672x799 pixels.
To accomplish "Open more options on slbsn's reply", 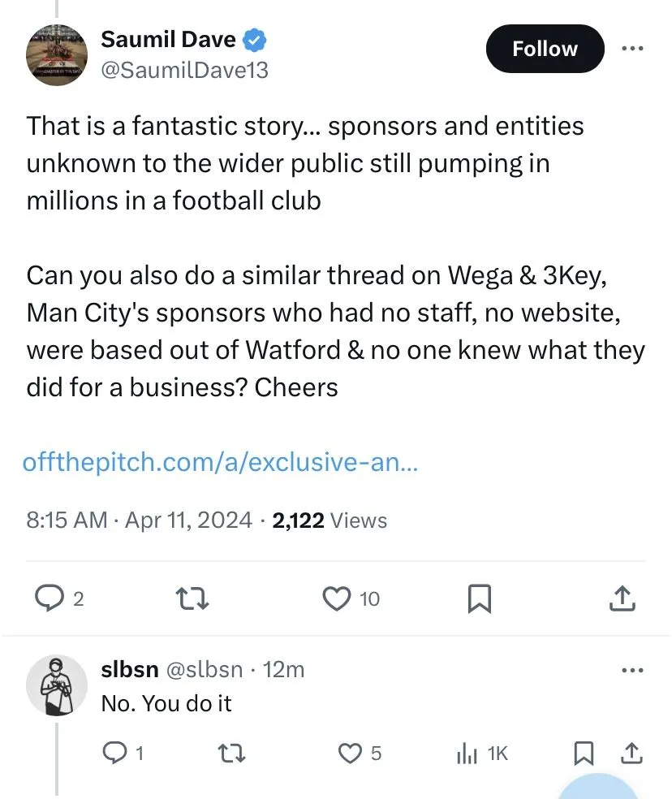I will click(632, 671).
